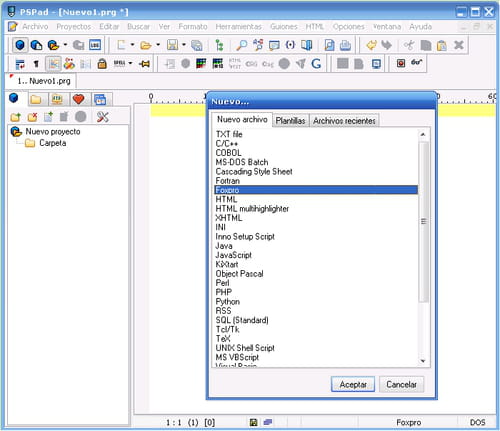Select UNIX Shell Script in the list

point(315,348)
